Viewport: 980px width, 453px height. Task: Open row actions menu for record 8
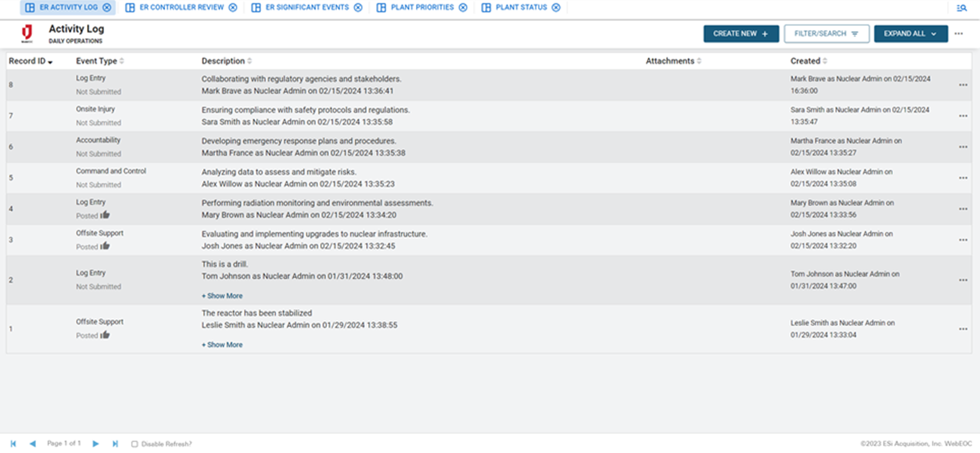tap(962, 85)
